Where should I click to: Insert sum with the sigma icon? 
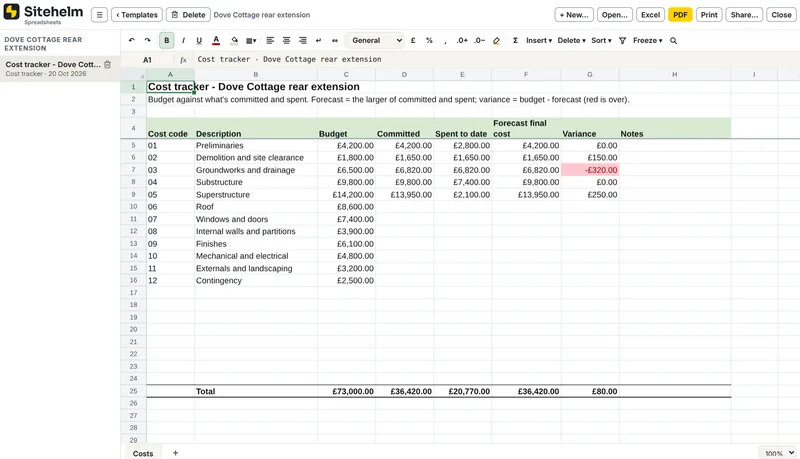coord(515,40)
